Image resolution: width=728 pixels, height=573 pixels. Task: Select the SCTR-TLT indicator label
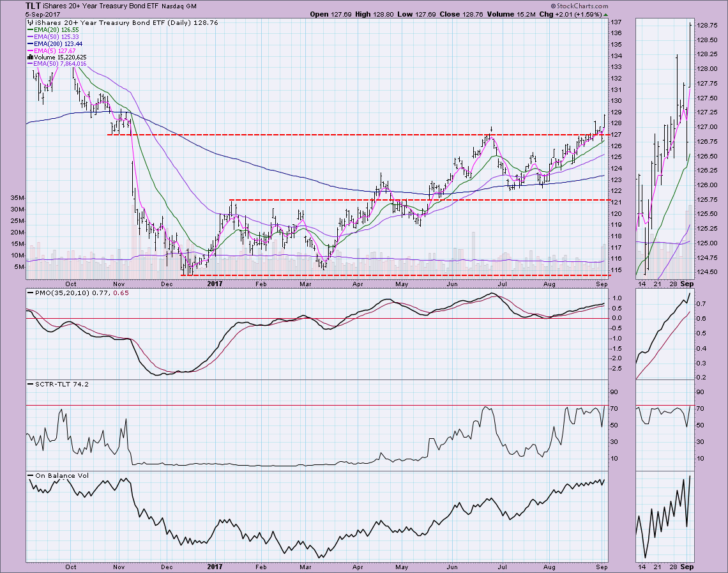coord(49,383)
